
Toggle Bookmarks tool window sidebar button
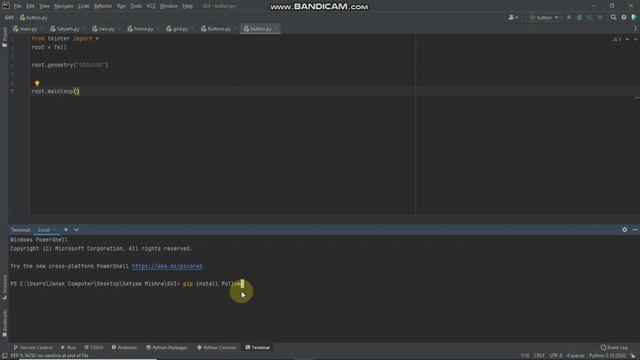click(x=4, y=323)
